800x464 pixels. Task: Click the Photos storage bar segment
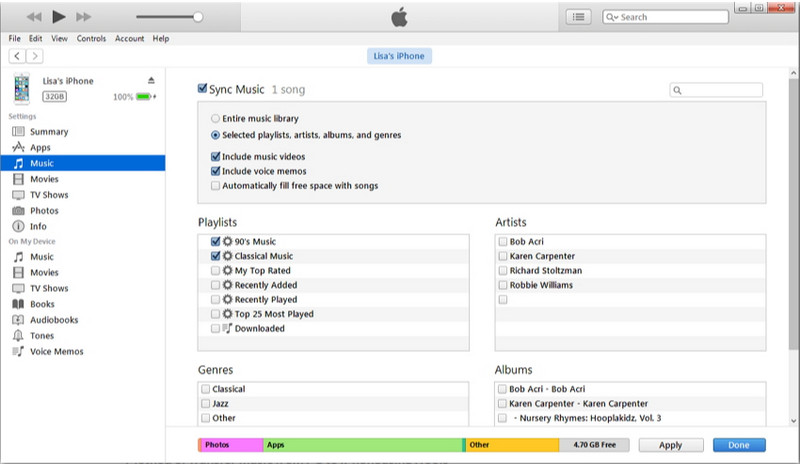[x=231, y=445]
